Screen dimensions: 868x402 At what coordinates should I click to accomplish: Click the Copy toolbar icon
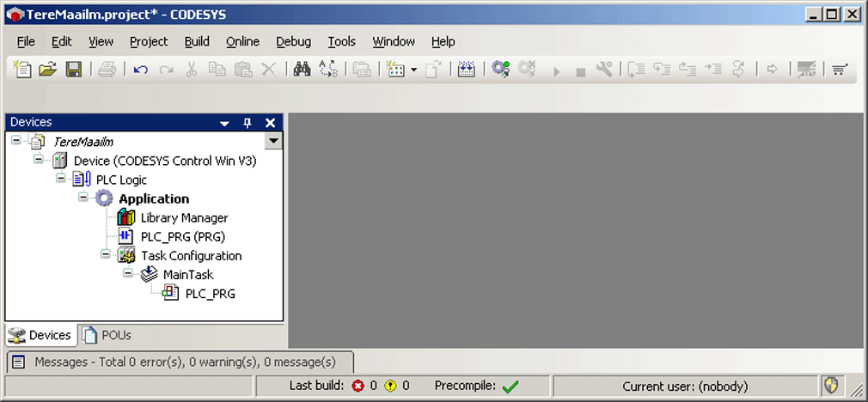coord(217,69)
